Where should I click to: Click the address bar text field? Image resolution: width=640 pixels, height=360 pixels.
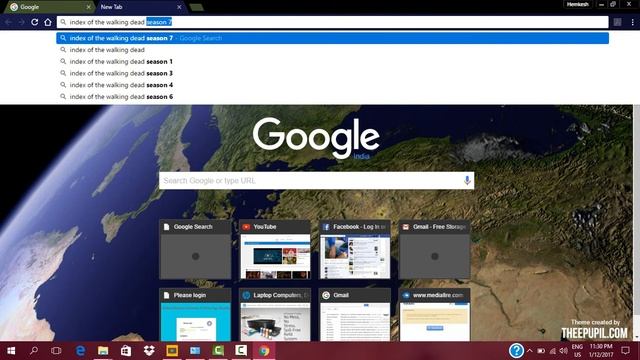point(332,22)
